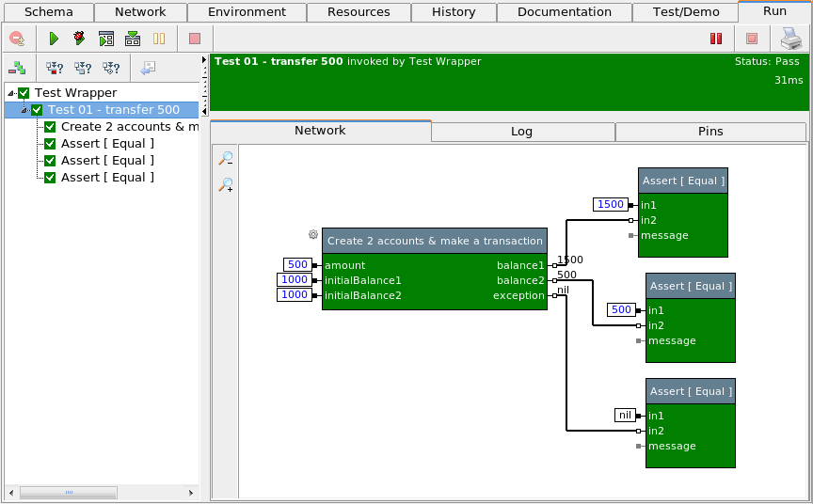Toggle checkbox for Create 2 accounts step
Viewport: 813px width, 504px height.
51,127
